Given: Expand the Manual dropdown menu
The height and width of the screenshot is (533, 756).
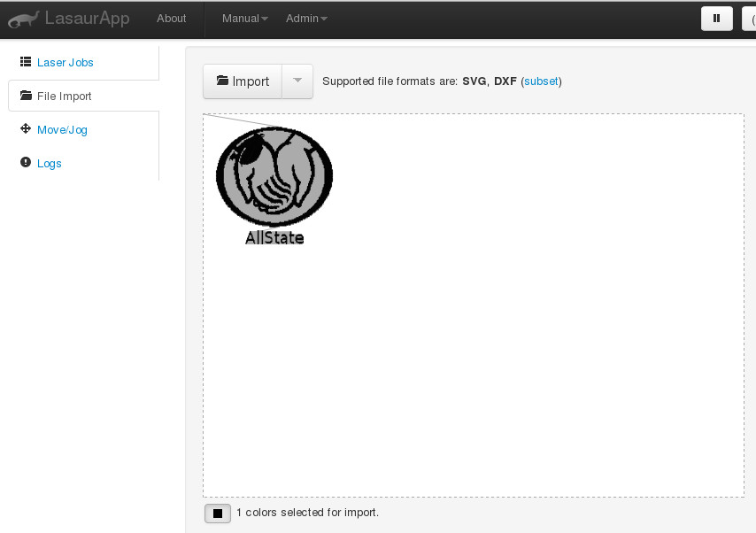Looking at the screenshot, I should pos(245,19).
